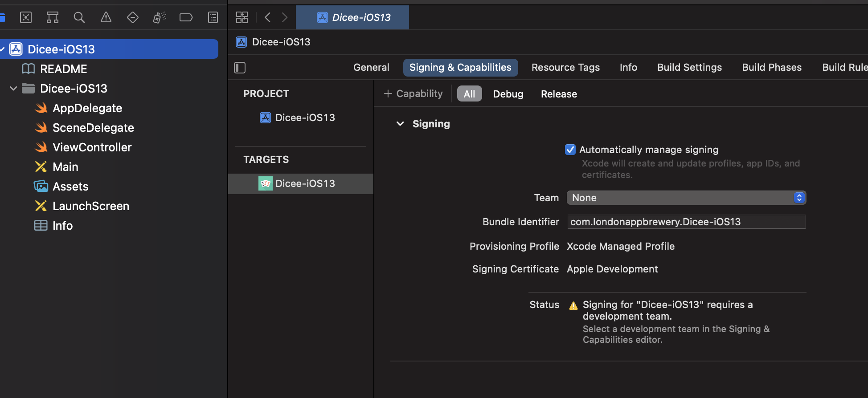
Task: Go back with the left arrow
Action: [268, 17]
